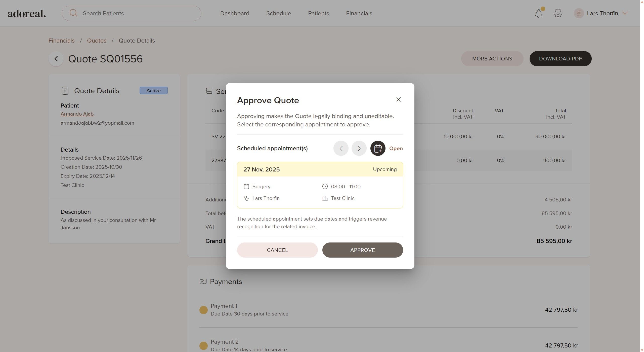Go to the Schedule section

(x=279, y=13)
